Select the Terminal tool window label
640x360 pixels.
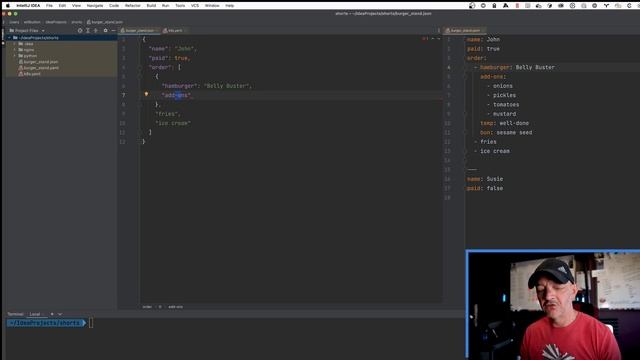16,314
